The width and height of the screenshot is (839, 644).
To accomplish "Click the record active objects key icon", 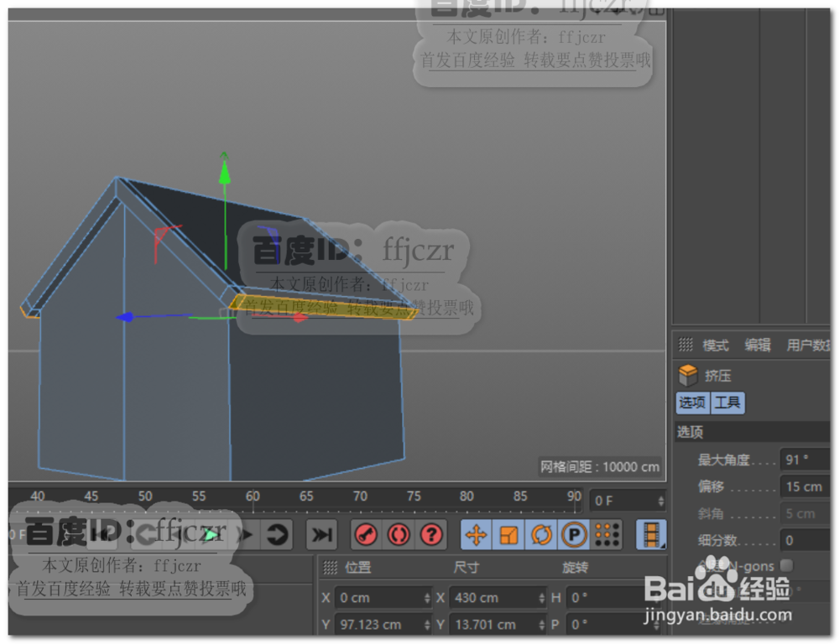I will [x=366, y=534].
